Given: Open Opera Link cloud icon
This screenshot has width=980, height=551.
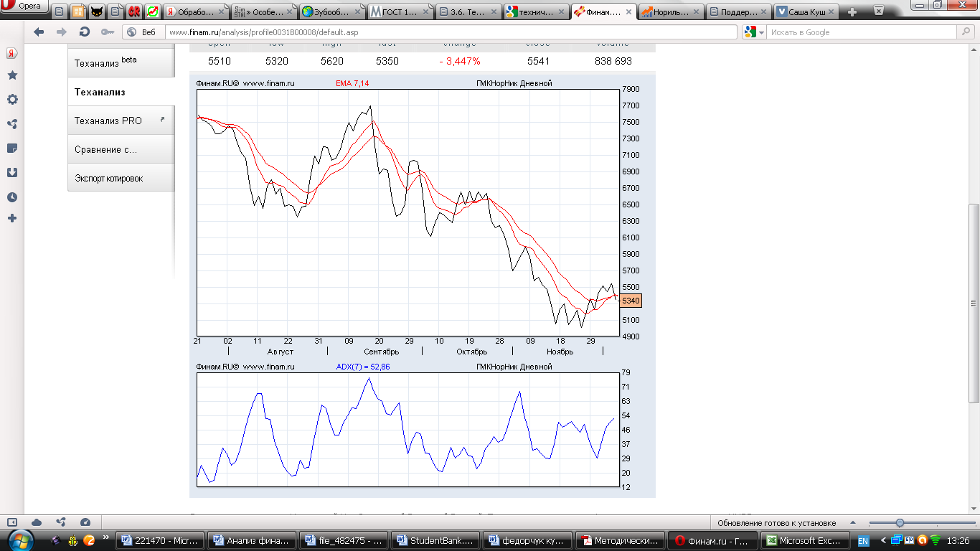Looking at the screenshot, I should coord(37,522).
